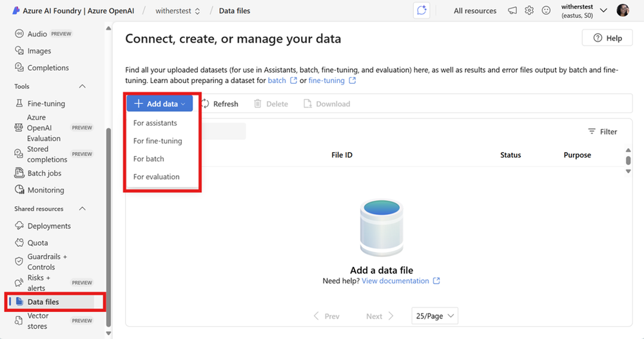Open Deployments page
Image resolution: width=644 pixels, height=339 pixels.
(49, 226)
